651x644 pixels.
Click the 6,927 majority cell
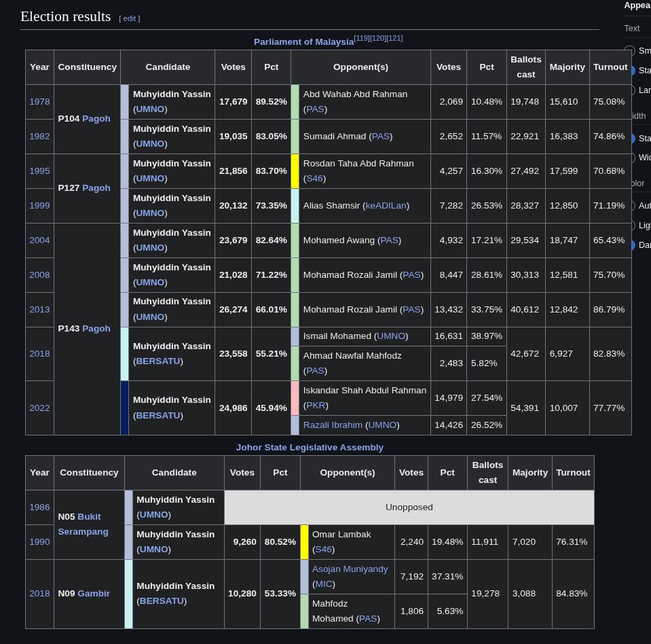pyautogui.click(x=567, y=353)
